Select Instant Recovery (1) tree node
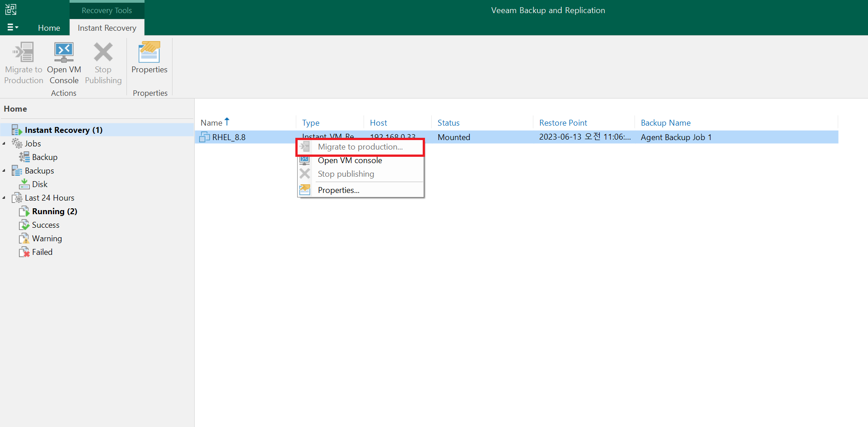Viewport: 868px width, 427px height. coord(64,130)
